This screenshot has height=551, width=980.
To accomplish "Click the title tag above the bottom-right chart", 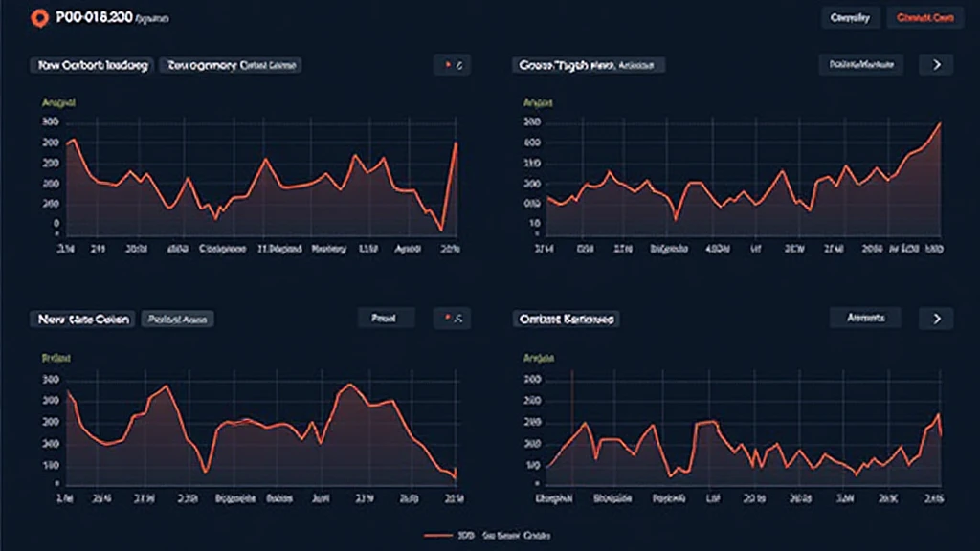I will point(567,319).
